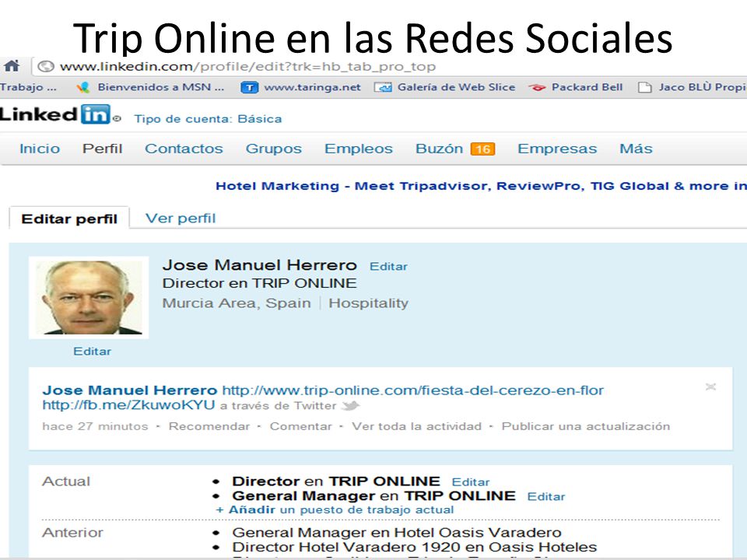Open the Empresas menu
The width and height of the screenshot is (747, 560).
tap(557, 149)
